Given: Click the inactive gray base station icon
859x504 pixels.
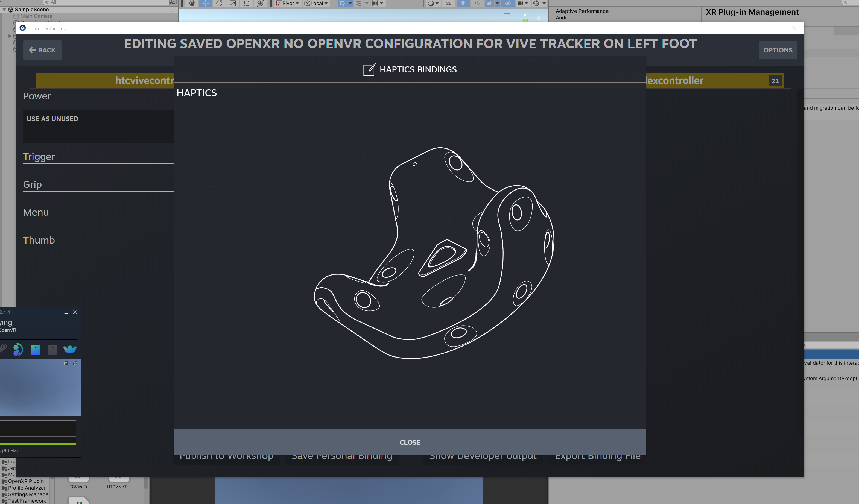Looking at the screenshot, I should click(x=53, y=350).
